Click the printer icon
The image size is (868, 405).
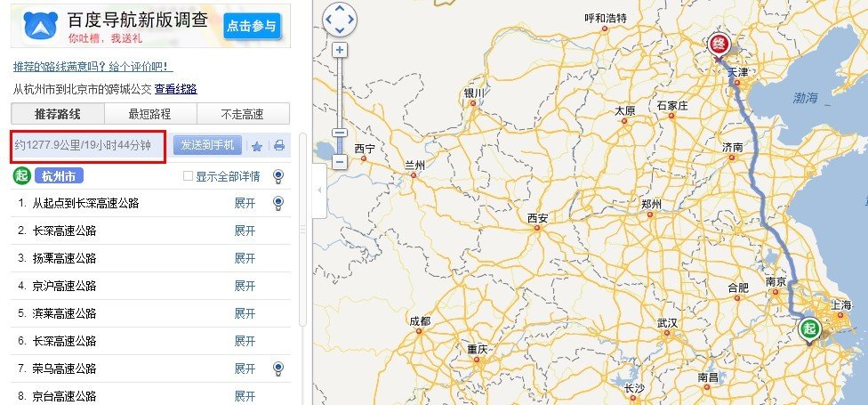[279, 146]
